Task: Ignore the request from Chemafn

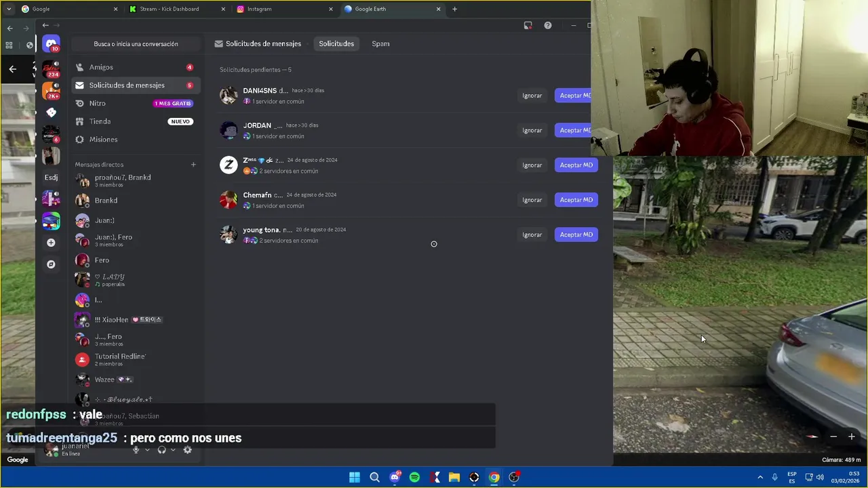Action: [x=532, y=200]
